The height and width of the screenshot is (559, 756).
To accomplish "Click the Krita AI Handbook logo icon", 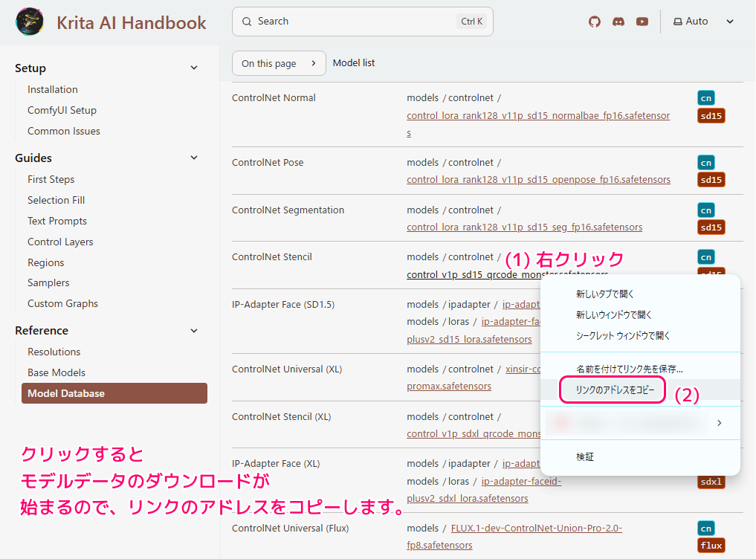I will point(30,22).
